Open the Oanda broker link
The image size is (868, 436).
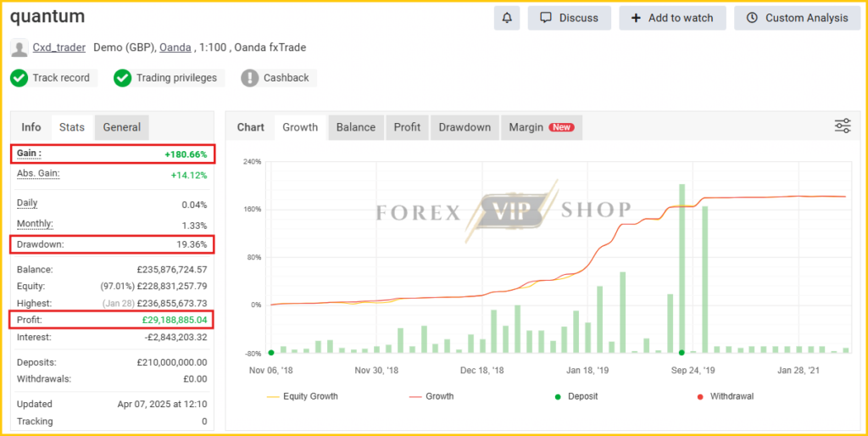coord(175,48)
